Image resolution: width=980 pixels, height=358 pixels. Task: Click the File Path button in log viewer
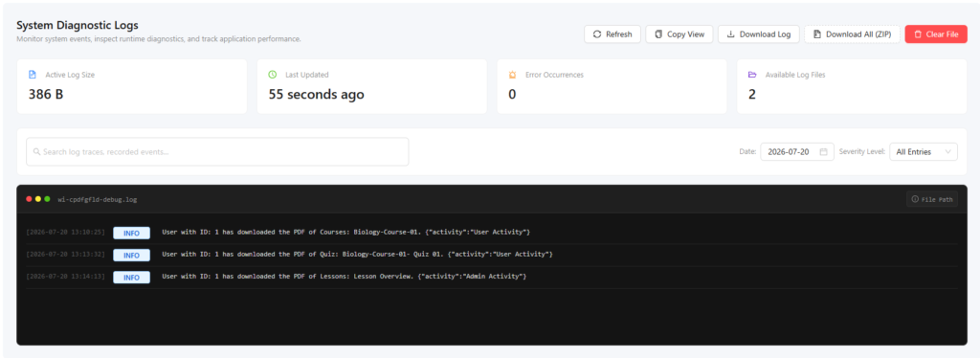pos(932,199)
